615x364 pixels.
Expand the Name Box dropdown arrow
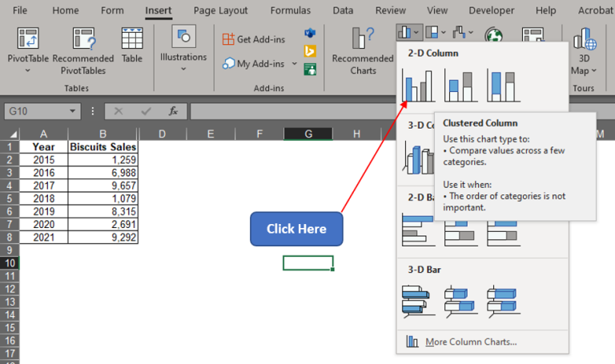click(x=72, y=111)
